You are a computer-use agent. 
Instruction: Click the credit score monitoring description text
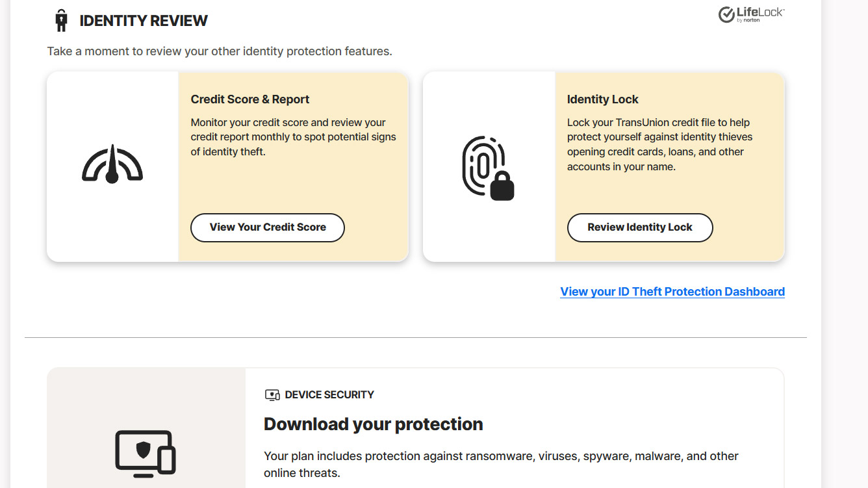293,137
